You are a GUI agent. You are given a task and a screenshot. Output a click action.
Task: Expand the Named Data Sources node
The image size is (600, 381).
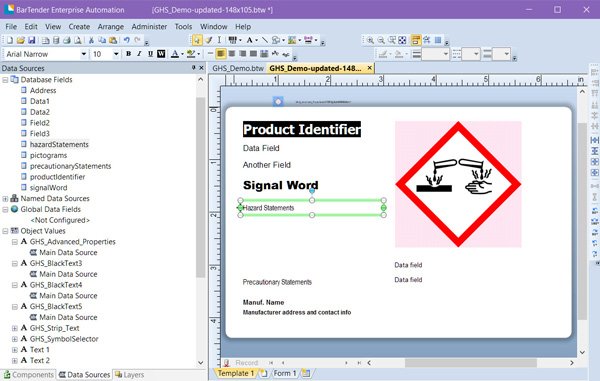pos(5,199)
